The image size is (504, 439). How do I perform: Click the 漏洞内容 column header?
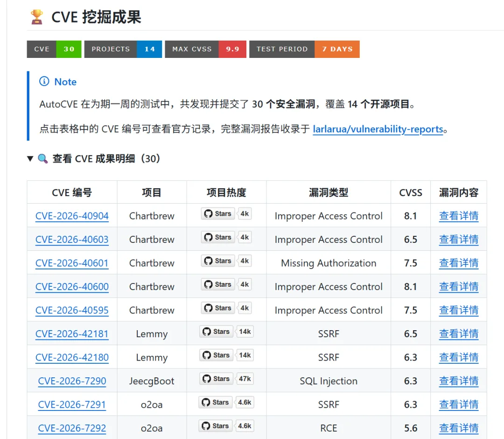pos(459,192)
